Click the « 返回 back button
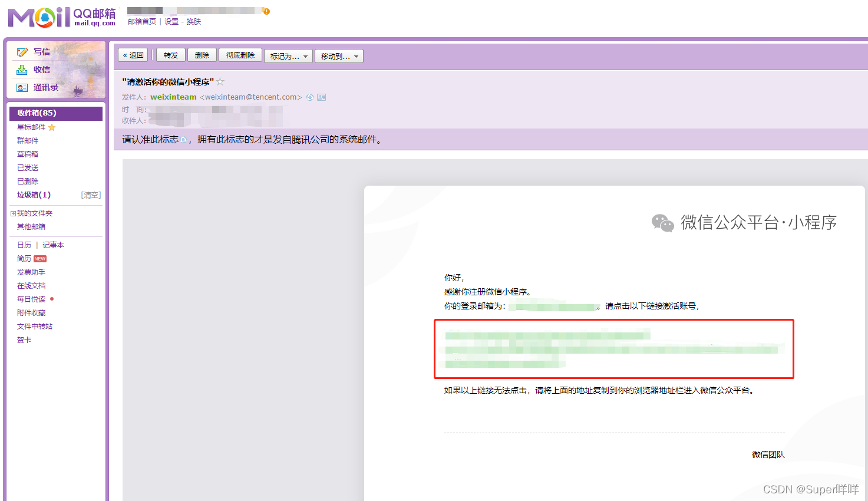Viewport: 868px width, 501px height. [x=133, y=55]
